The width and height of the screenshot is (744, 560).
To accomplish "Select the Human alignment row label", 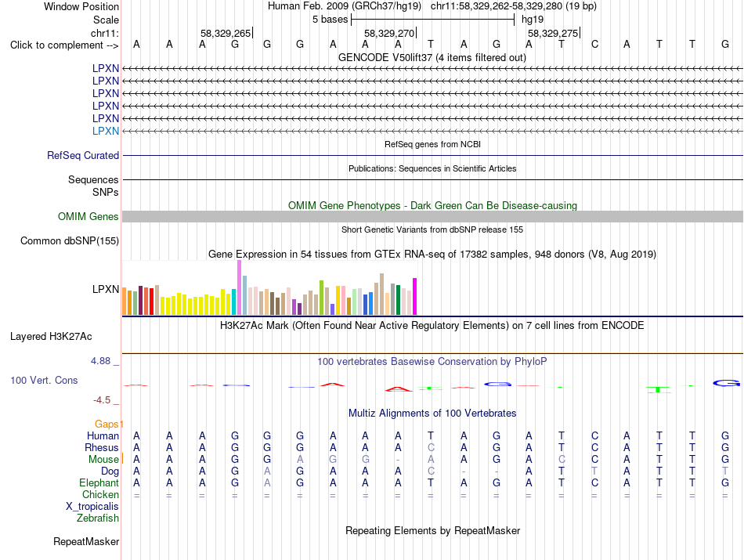I will click(x=103, y=435).
